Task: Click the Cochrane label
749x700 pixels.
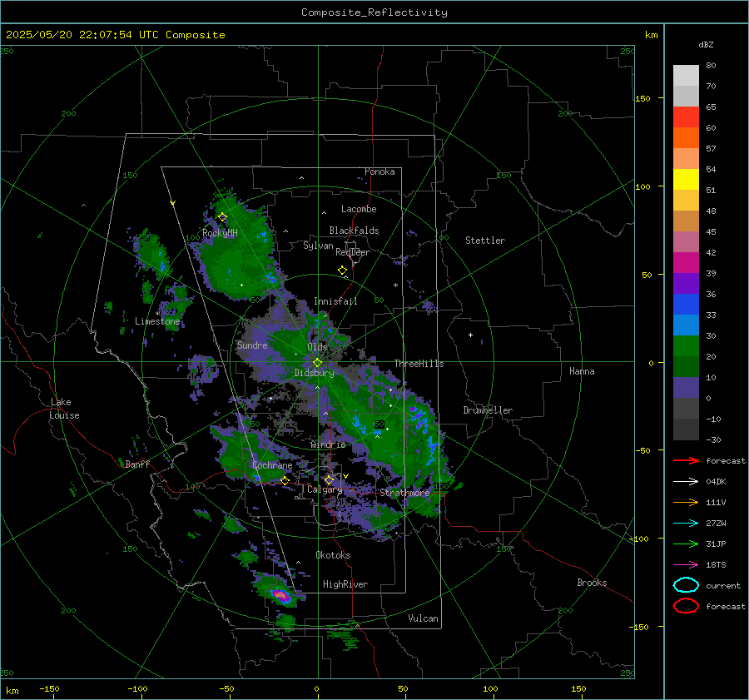Action: (x=272, y=465)
